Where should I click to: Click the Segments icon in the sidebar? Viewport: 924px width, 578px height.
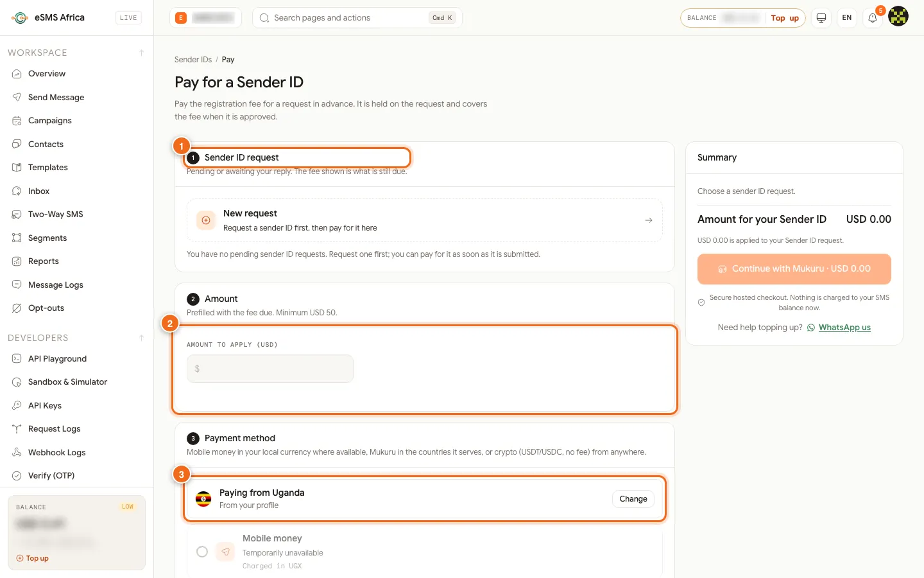pyautogui.click(x=17, y=238)
